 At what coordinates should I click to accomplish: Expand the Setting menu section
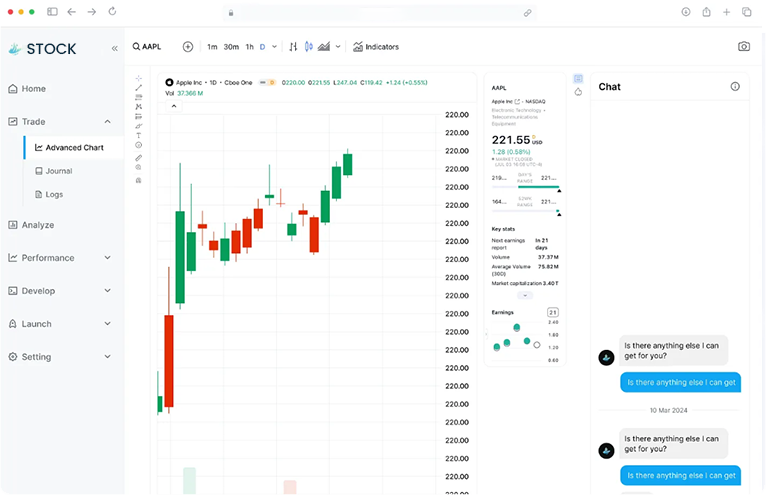click(x=107, y=357)
